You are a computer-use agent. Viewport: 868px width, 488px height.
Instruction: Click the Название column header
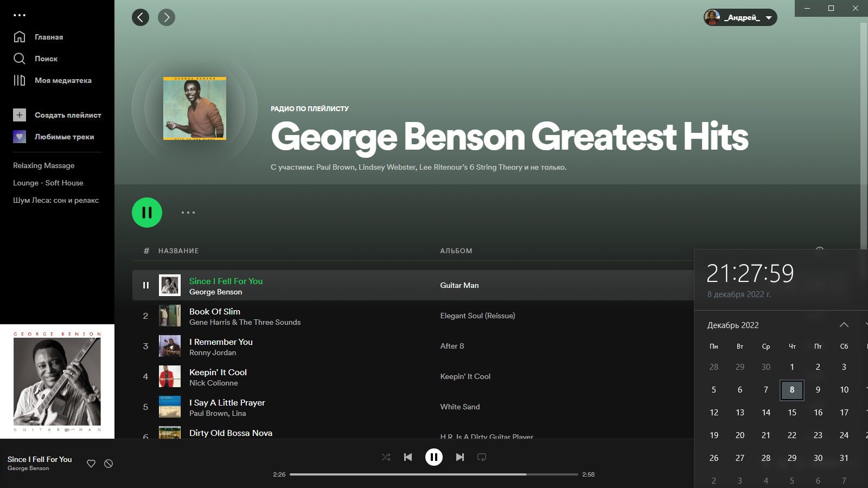[x=178, y=251]
